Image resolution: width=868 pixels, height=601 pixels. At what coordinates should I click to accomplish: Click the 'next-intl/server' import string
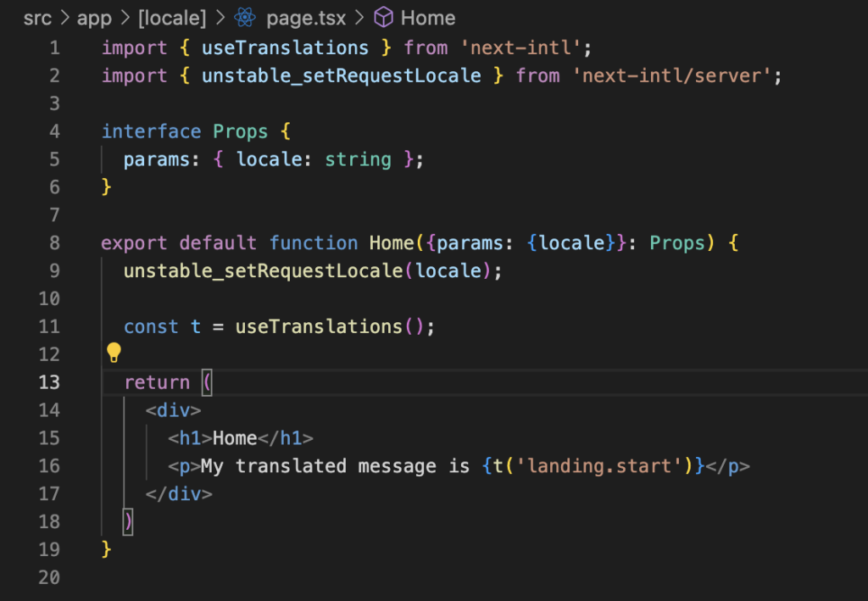(671, 75)
